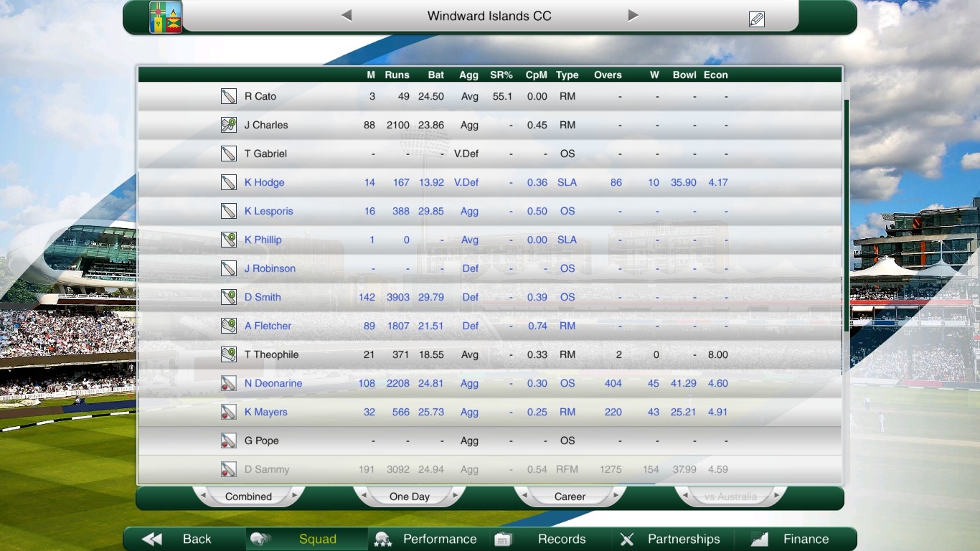Click the right arrow of the Career selector
The width and height of the screenshot is (980, 551).
click(616, 496)
